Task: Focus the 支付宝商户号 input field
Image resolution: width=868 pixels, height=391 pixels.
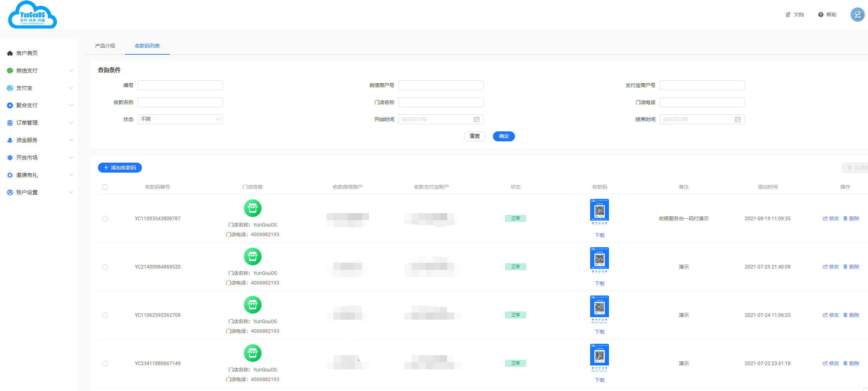Action: [702, 85]
